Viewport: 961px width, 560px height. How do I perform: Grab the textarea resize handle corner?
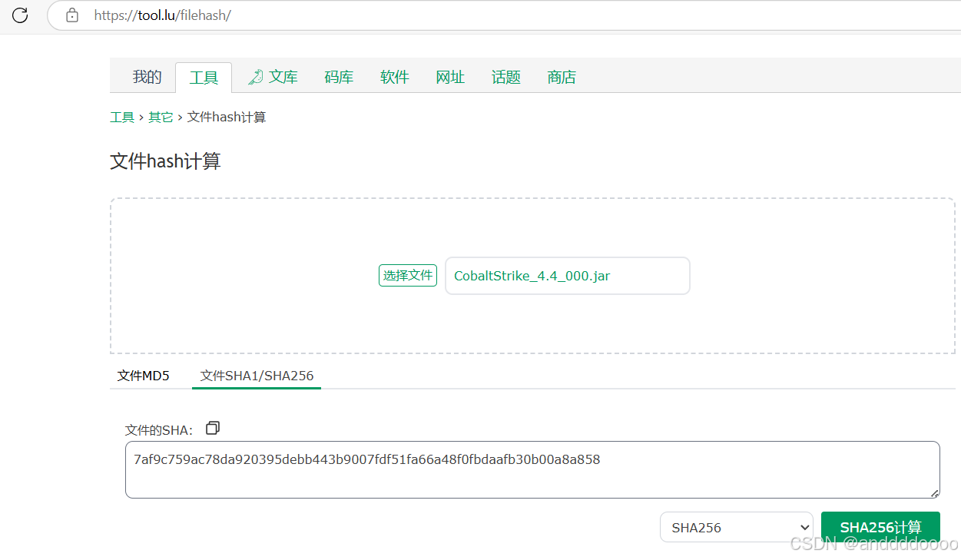click(x=935, y=493)
